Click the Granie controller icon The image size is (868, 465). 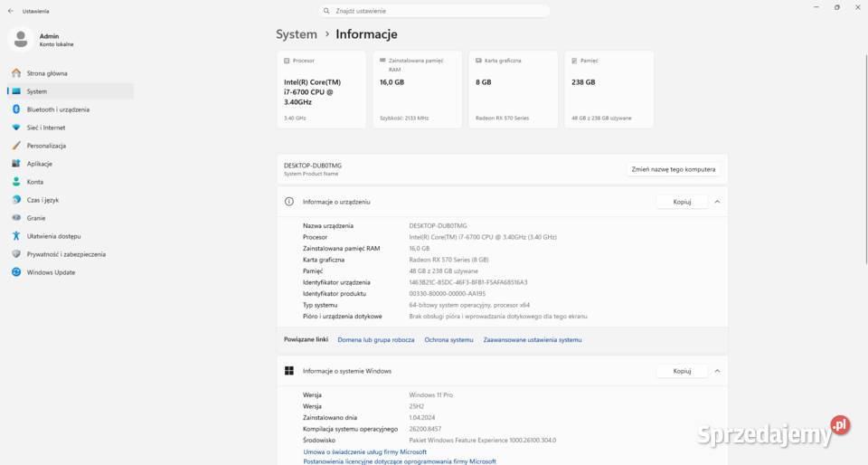16,218
